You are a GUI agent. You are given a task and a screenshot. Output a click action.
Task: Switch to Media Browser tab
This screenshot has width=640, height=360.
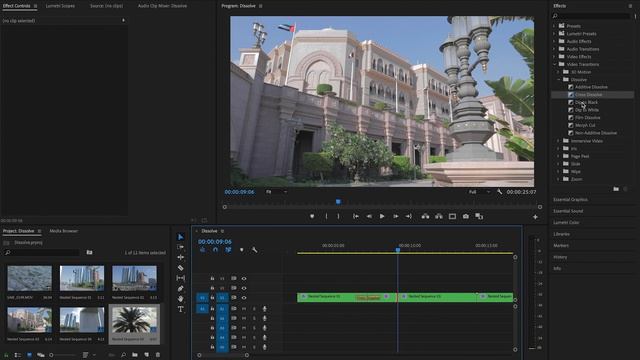[x=64, y=231]
